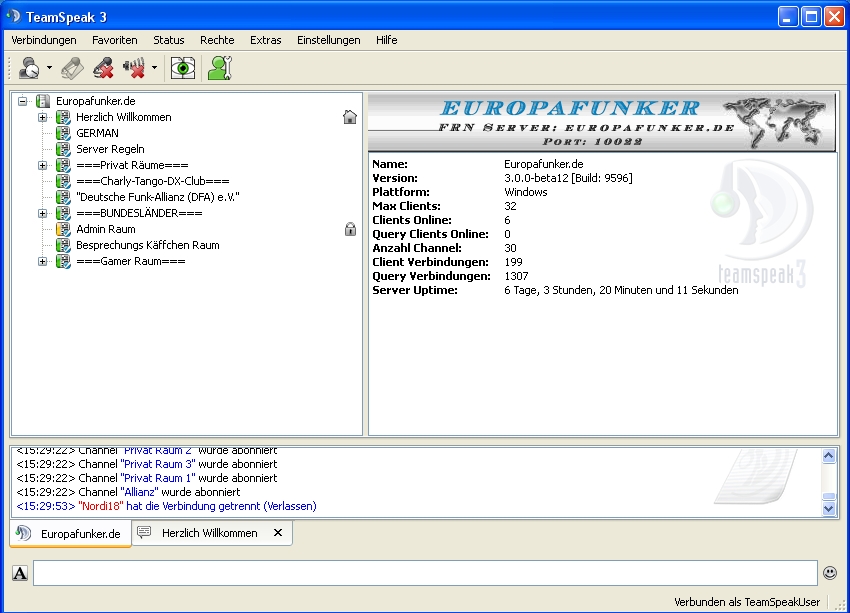Open the Verbindungen menu
This screenshot has height=613, width=850.
coord(44,40)
